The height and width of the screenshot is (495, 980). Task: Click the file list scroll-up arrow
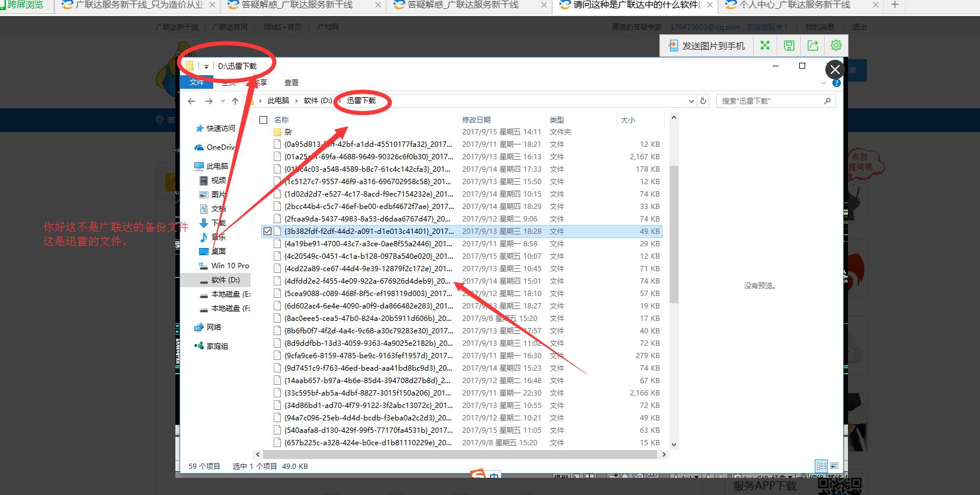674,118
